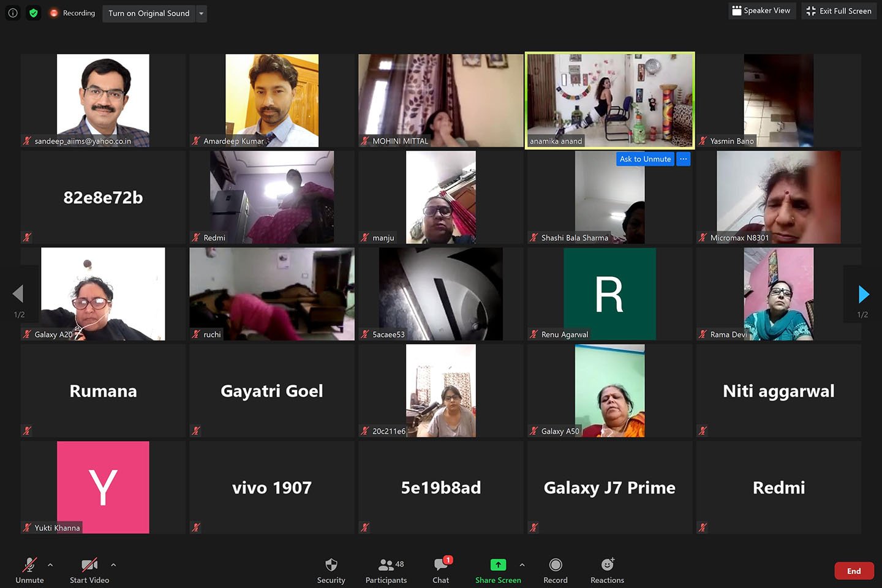Open the Reactions emoji menu
This screenshot has width=882, height=588.
pos(607,565)
